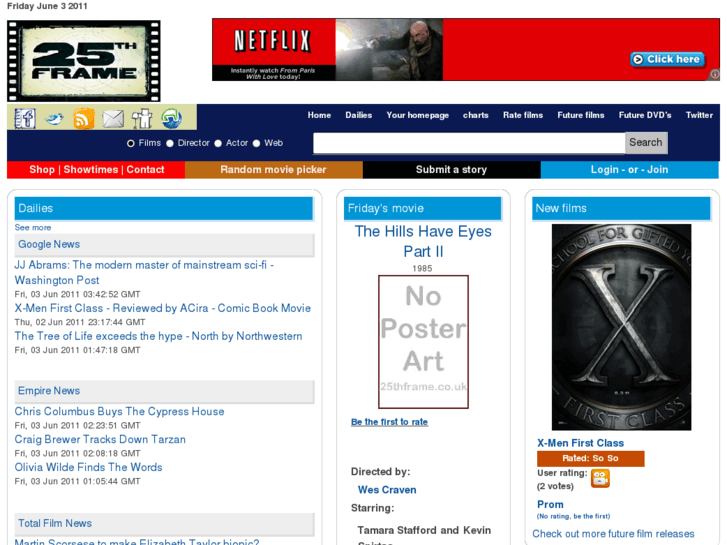Click the Netflix ad info icon
Viewport: 727px width, 545px height.
[x=715, y=74]
